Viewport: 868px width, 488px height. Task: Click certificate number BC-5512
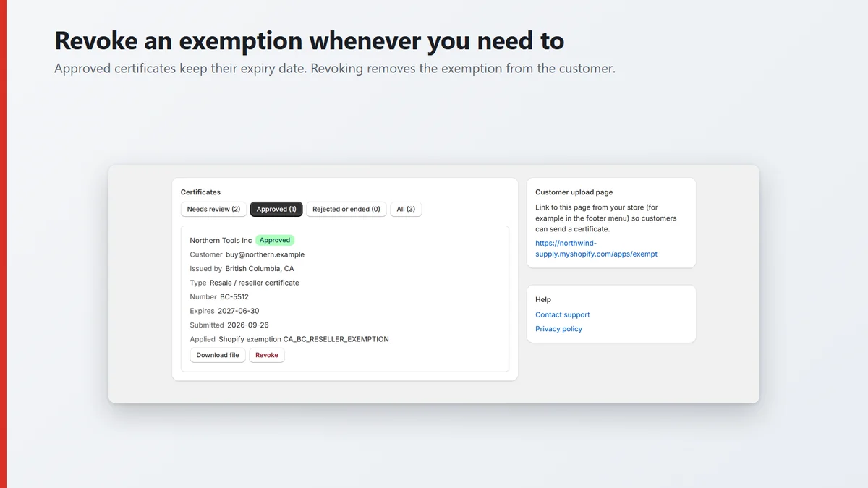(234, 296)
